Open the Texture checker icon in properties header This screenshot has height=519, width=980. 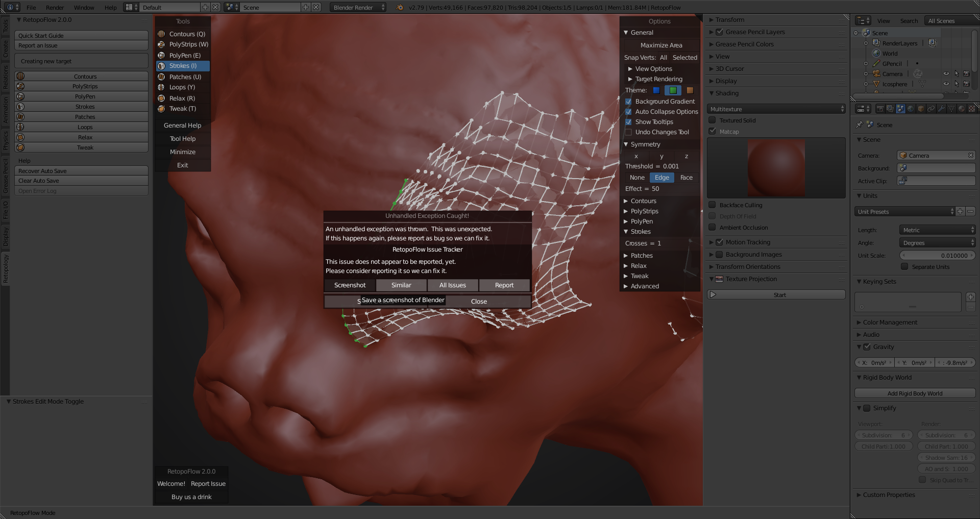click(971, 108)
